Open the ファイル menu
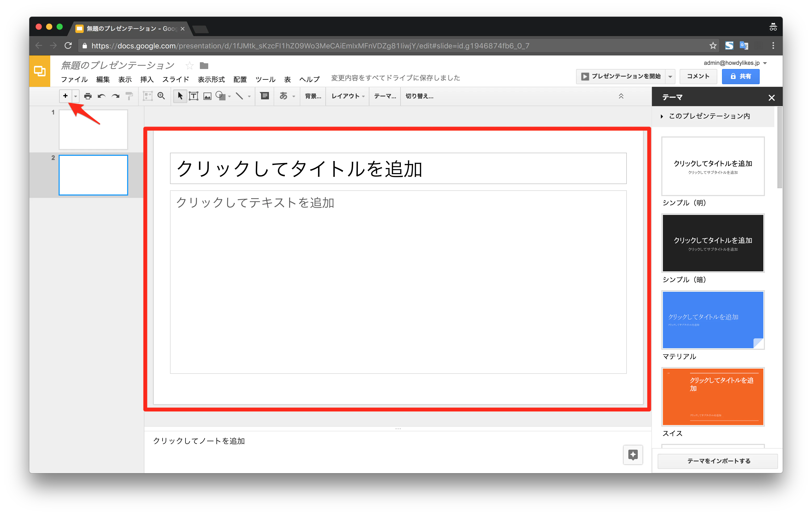Viewport: 812px width, 515px height. coord(74,79)
